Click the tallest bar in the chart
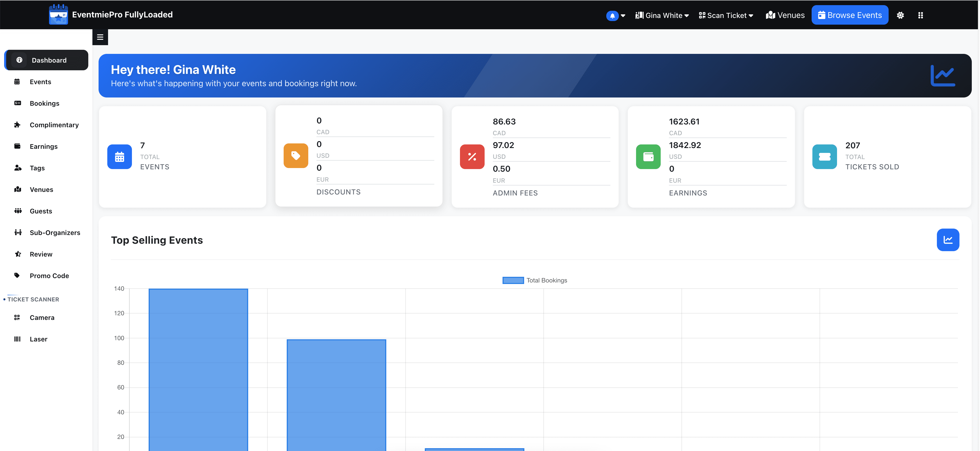The height and width of the screenshot is (451, 980). tap(198, 370)
